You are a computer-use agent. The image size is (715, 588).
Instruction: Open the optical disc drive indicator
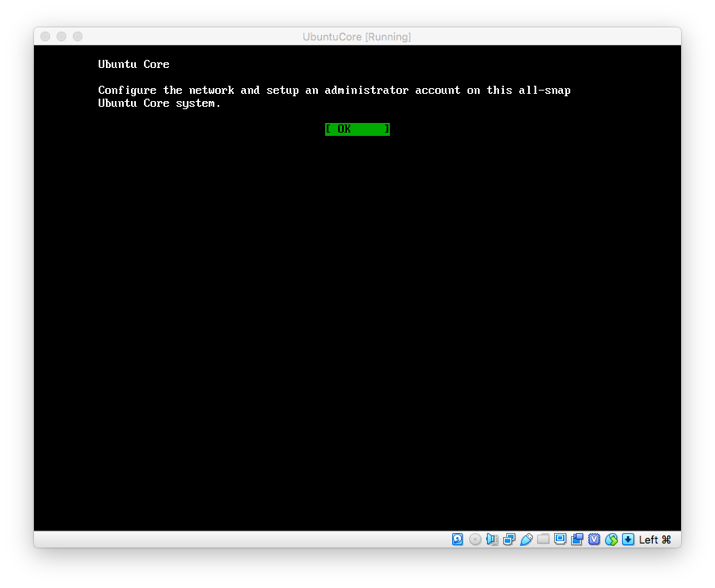475,539
